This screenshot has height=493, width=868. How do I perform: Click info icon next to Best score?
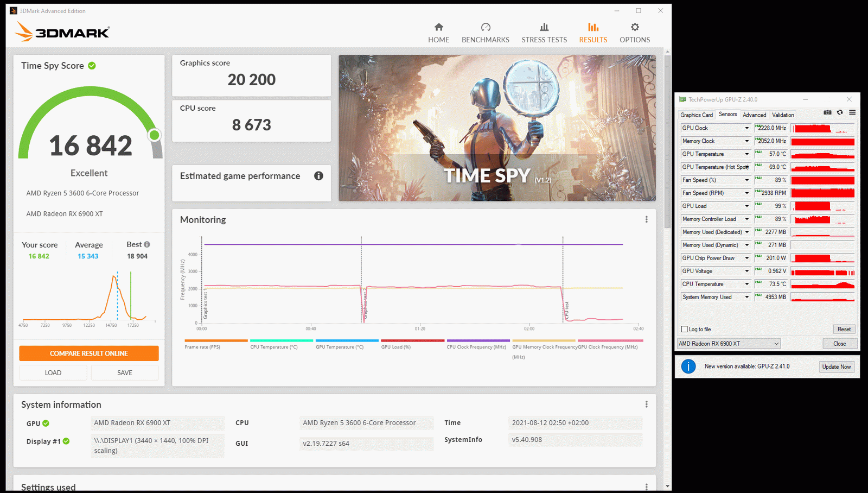[147, 244]
